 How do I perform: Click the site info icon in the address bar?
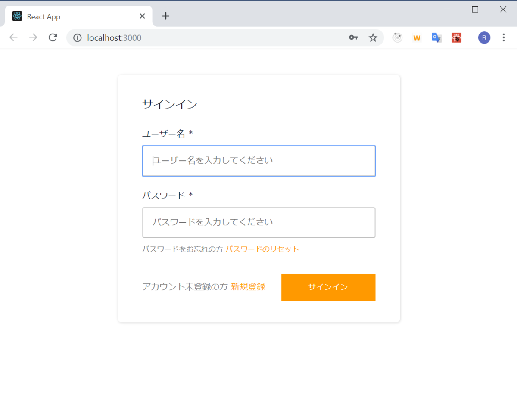click(78, 38)
